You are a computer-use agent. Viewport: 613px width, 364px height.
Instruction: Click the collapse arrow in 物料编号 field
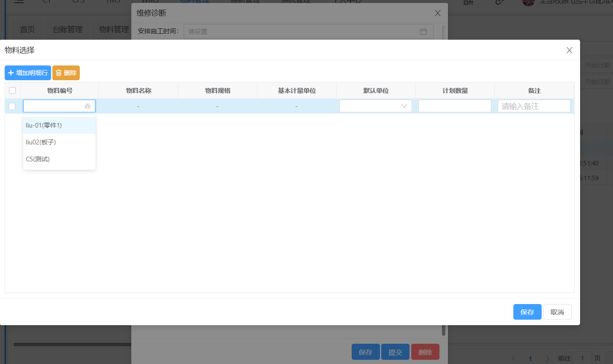[x=87, y=106]
